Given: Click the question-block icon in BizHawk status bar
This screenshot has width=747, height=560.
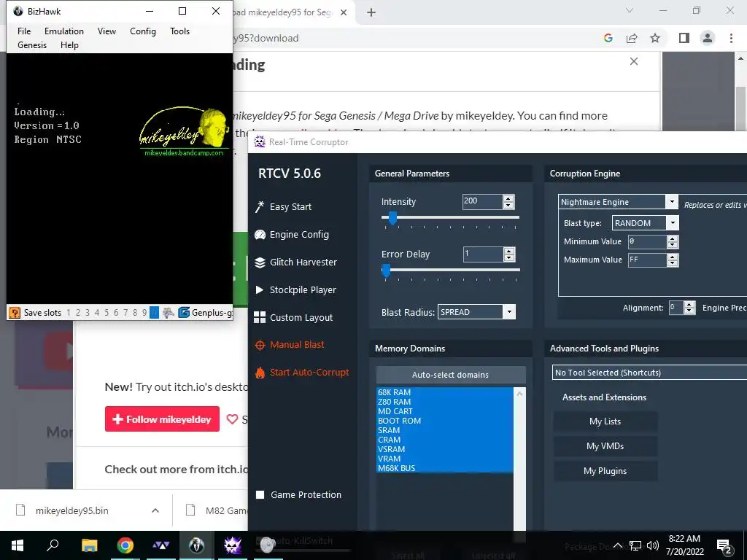Looking at the screenshot, I should click(15, 312).
